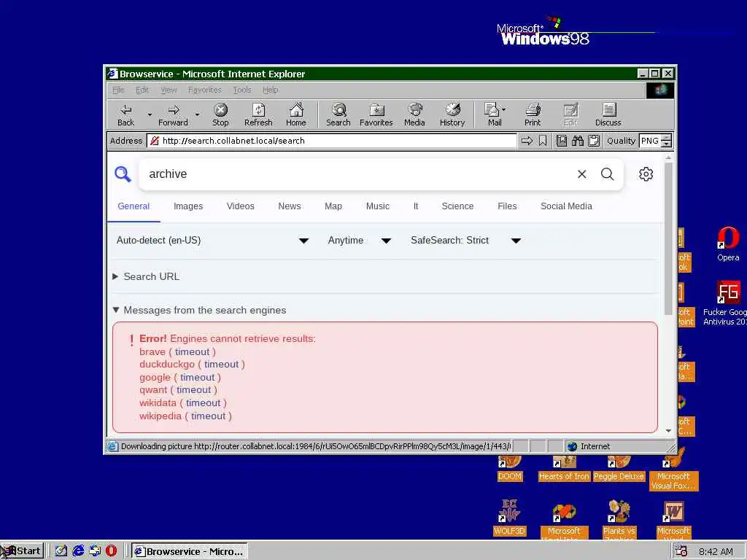The height and width of the screenshot is (560, 747).
Task: Click the Go arrow beside address bar
Action: 527,141
